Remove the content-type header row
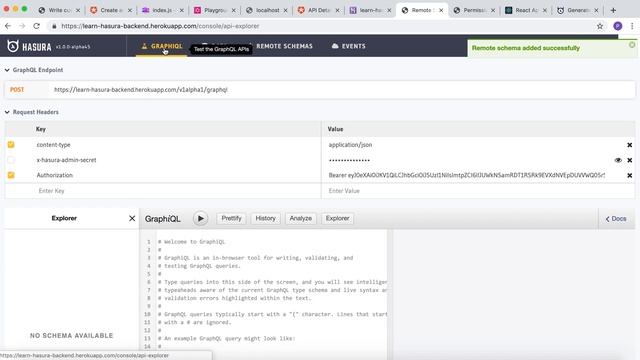Screen dimensions: 640x360 [x=629, y=145]
